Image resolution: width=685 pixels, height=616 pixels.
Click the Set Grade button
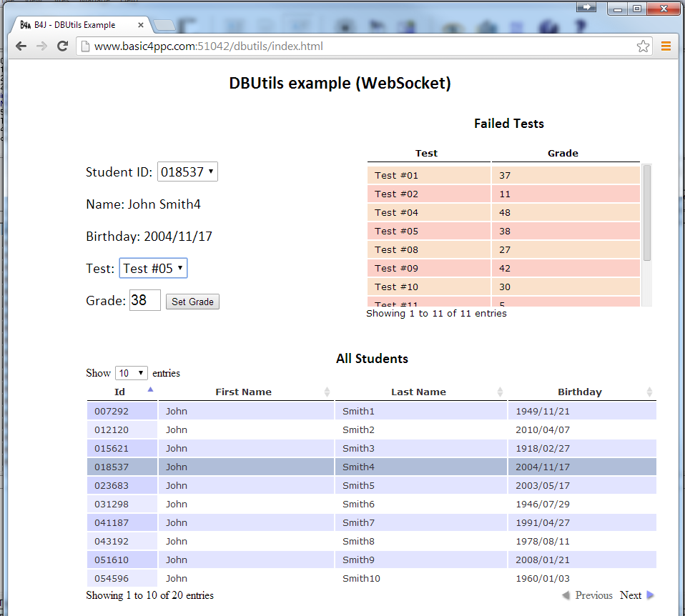pos(192,302)
